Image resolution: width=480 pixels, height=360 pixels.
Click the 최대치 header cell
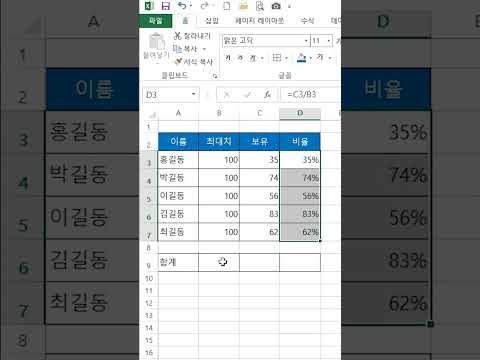(219, 141)
